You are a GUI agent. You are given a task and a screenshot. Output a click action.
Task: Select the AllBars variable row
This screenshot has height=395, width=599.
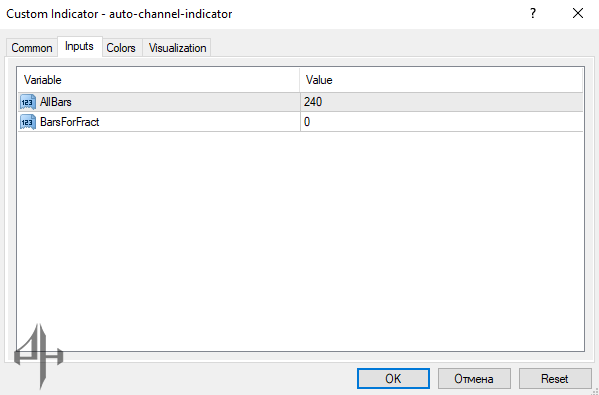coord(301,102)
